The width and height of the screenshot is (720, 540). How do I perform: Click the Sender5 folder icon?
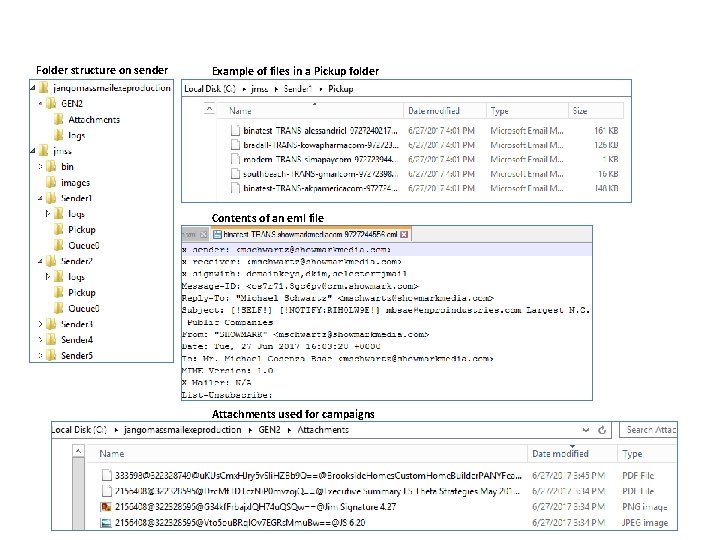[x=51, y=355]
